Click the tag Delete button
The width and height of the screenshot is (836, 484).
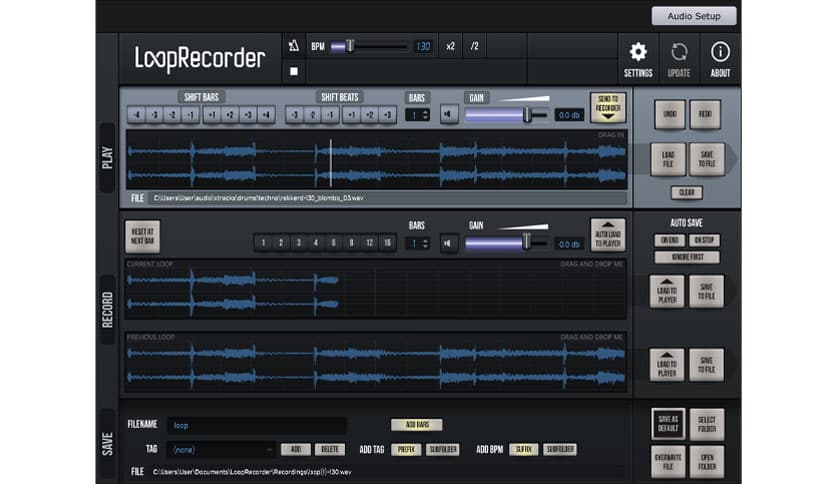click(x=330, y=450)
